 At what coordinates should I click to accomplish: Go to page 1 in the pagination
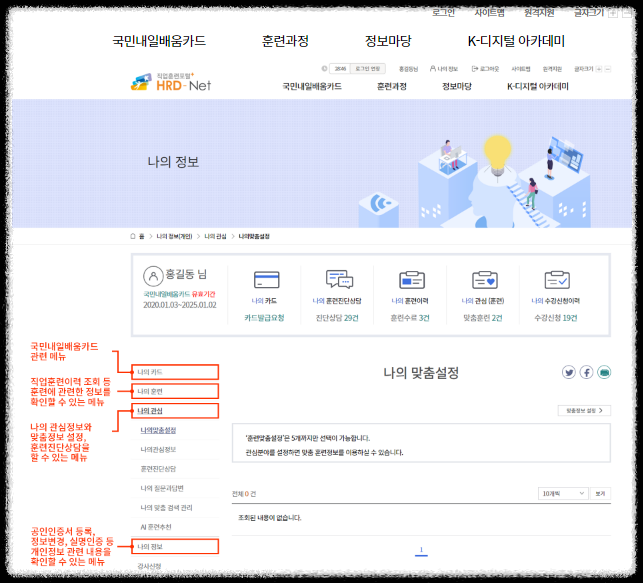(x=421, y=550)
